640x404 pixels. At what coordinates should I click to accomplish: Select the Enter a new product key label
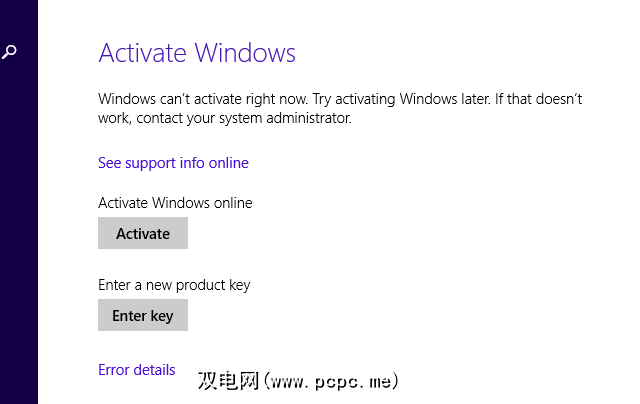(174, 285)
